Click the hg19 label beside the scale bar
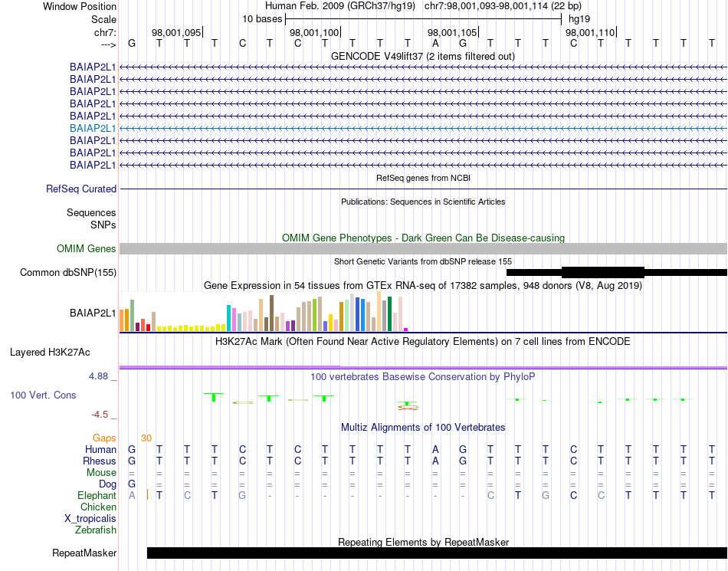 [x=579, y=19]
